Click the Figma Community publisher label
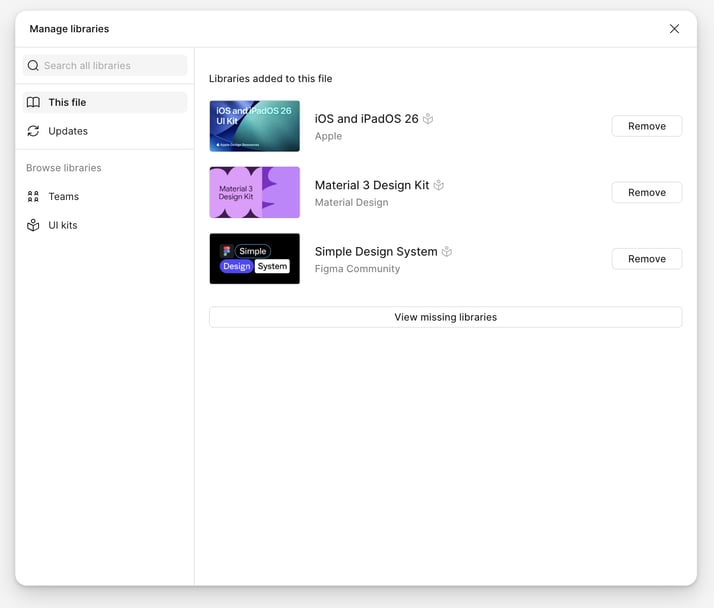 357,269
